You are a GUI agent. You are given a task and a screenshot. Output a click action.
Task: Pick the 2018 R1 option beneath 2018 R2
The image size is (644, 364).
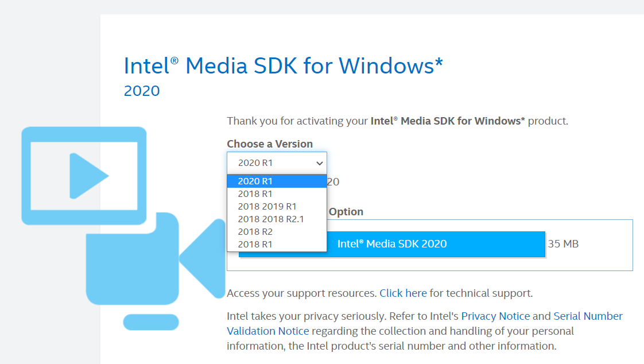pos(277,245)
